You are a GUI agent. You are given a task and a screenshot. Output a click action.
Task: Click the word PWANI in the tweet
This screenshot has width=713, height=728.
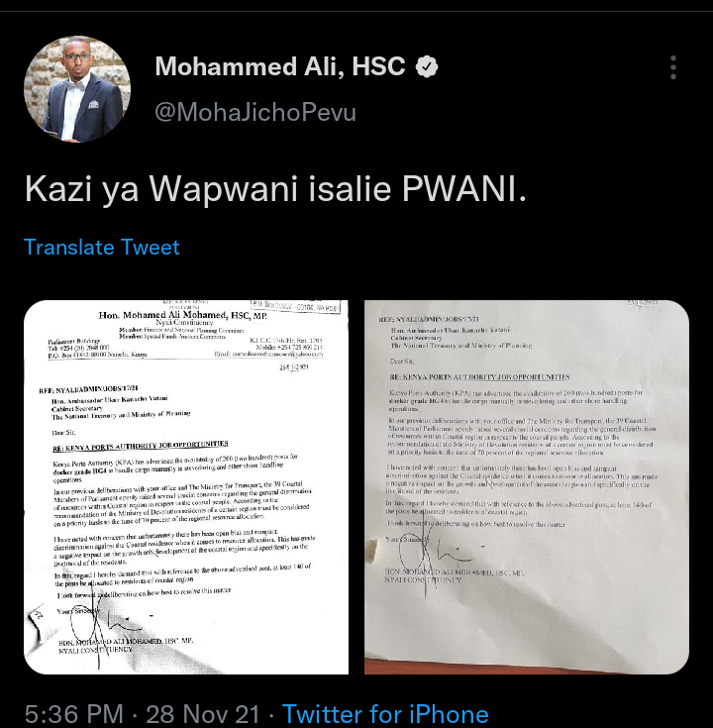tap(464, 189)
